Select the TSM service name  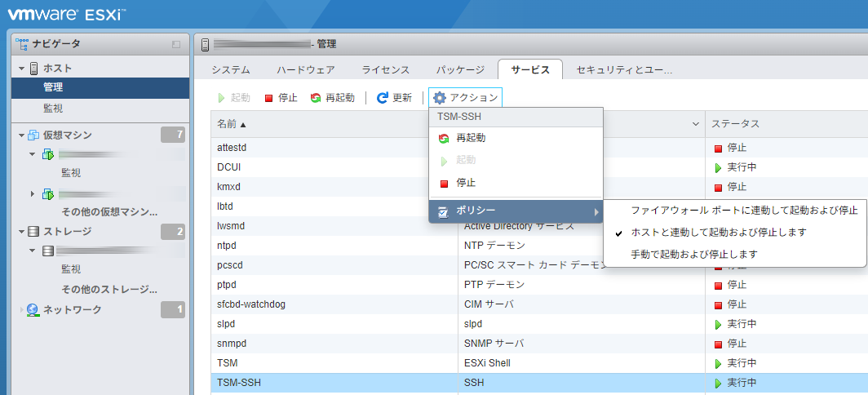pos(227,363)
